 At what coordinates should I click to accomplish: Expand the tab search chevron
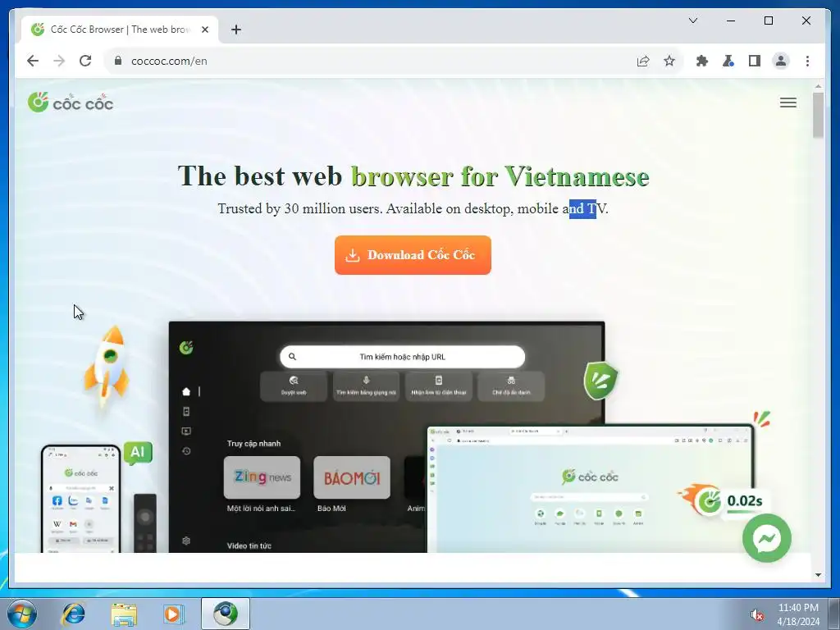(692, 21)
